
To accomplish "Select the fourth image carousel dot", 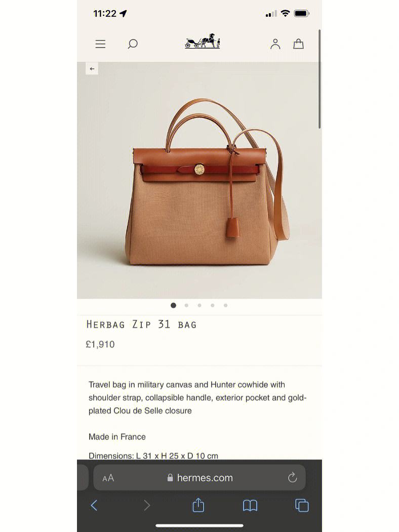I will [x=212, y=305].
